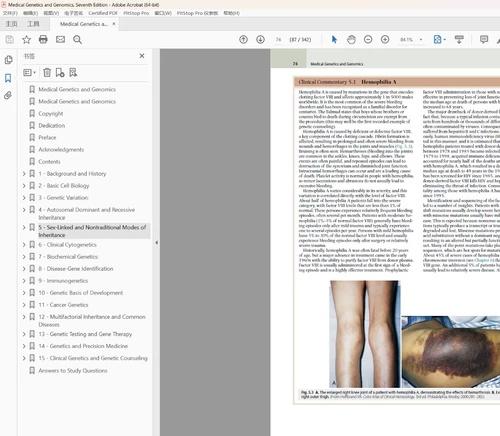Image resolution: width=500 pixels, height=436 pixels.
Task: Click the print icon in the toolbar
Action: click(43, 39)
